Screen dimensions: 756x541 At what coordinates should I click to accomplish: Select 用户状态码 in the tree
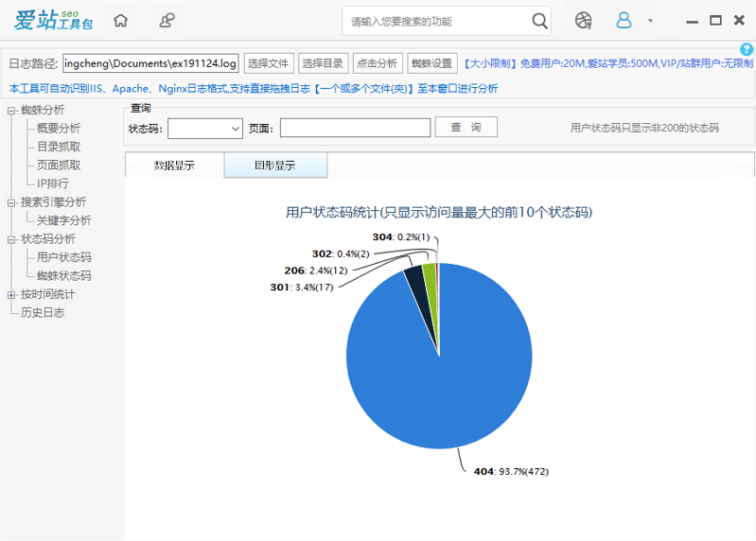pos(63,257)
